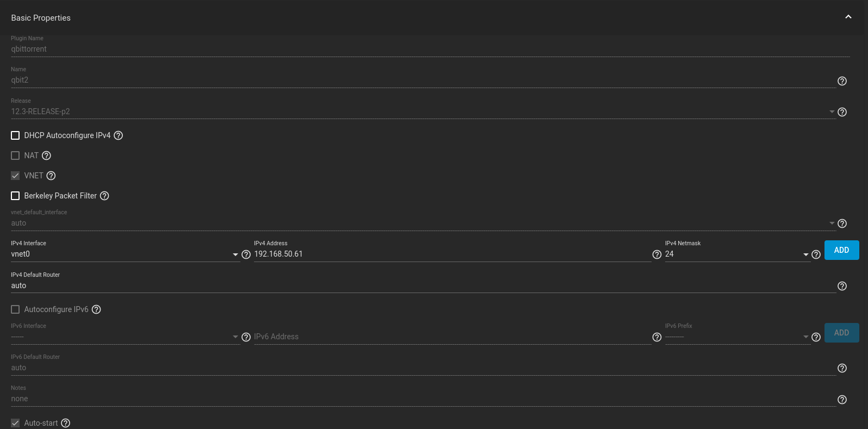The image size is (868, 429).
Task: Click help icon beside Autoconfigure IPv6
Action: (x=96, y=309)
